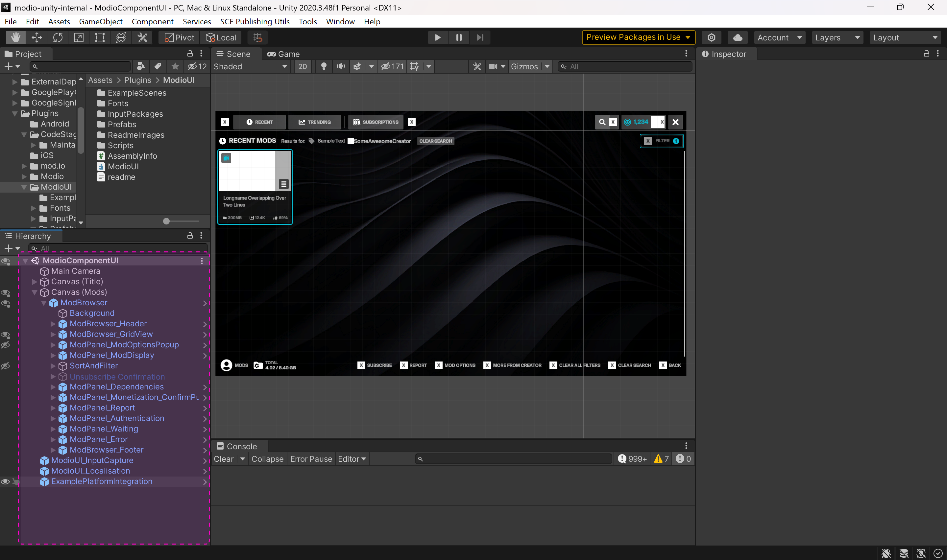Screen dimensions: 947x560
Task: Toggle Pivot handle position
Action: [180, 37]
